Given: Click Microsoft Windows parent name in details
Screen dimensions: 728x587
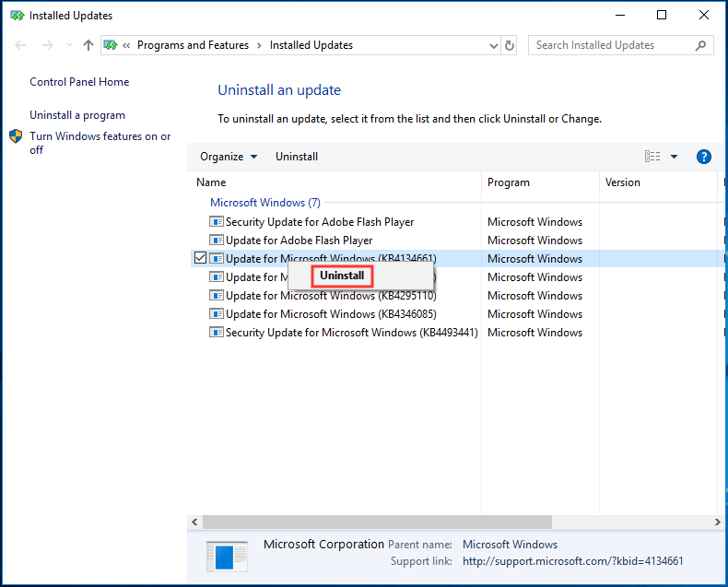Looking at the screenshot, I should (x=510, y=545).
